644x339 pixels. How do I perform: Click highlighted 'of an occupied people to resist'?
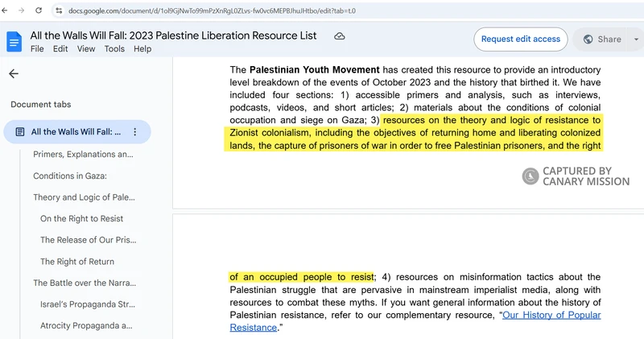pos(301,277)
